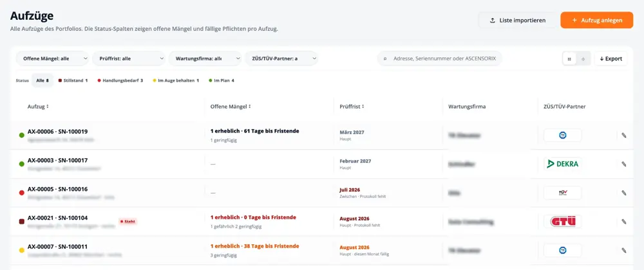
Task: Click the GTÜ logo
Action: point(563,222)
